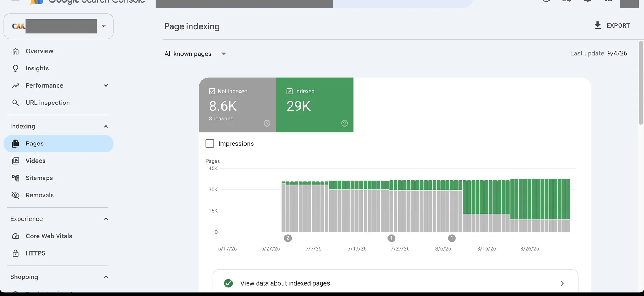Viewport: 644px width, 296px height.
Task: Click the Last update 9/4/26 text
Action: (x=599, y=53)
